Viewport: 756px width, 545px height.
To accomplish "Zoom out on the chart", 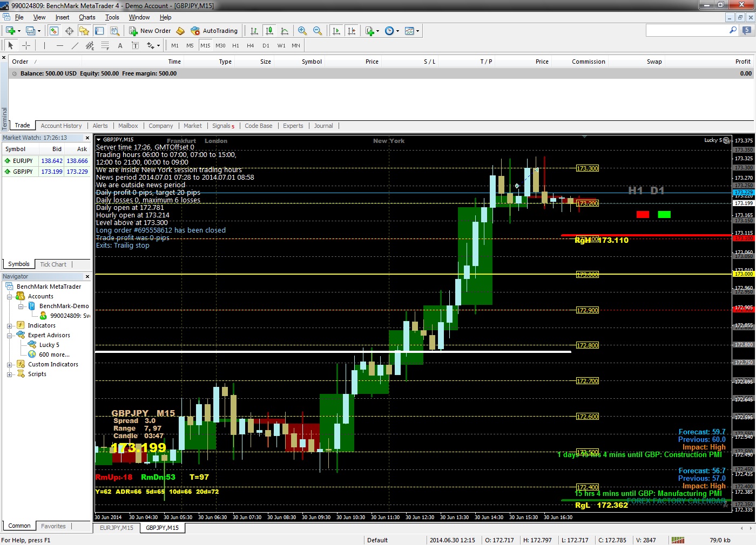I will pyautogui.click(x=318, y=31).
